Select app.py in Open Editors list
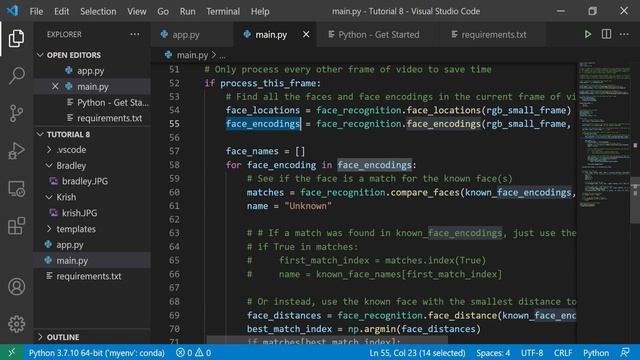Image resolution: width=640 pixels, height=360 pixels. 92,71
